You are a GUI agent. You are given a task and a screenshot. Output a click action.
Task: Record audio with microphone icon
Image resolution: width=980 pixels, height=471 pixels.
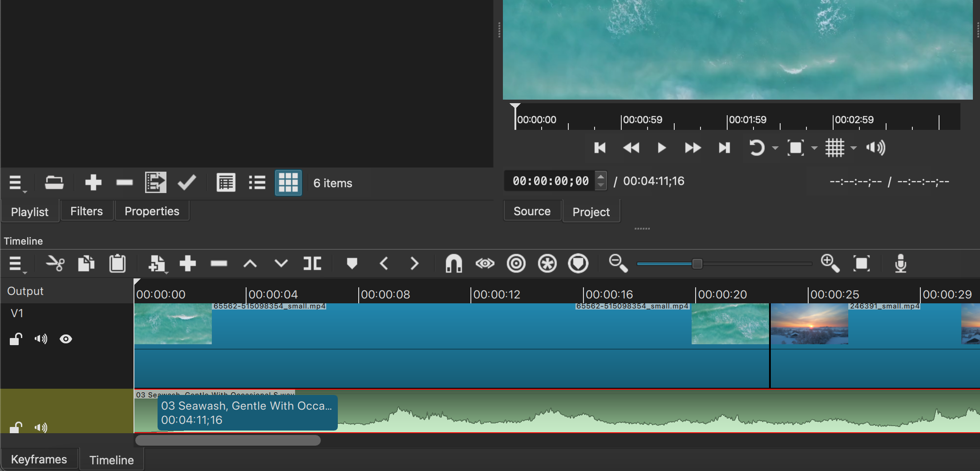[901, 263]
